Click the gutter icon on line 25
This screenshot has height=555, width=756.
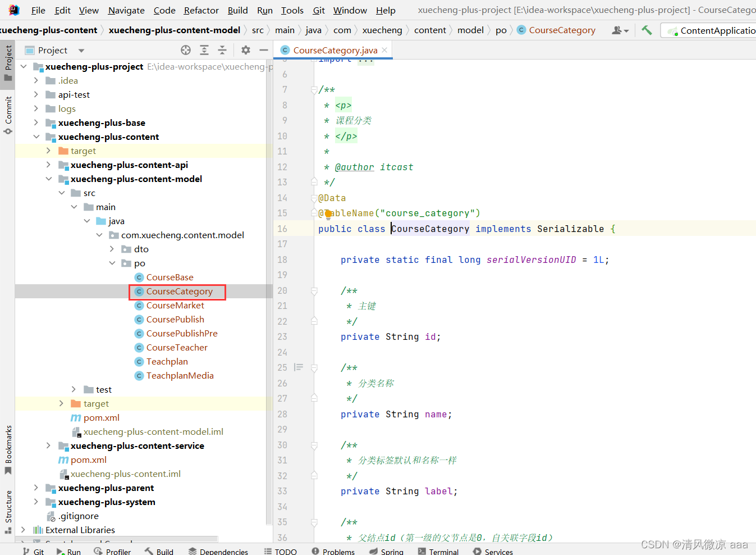pos(299,367)
